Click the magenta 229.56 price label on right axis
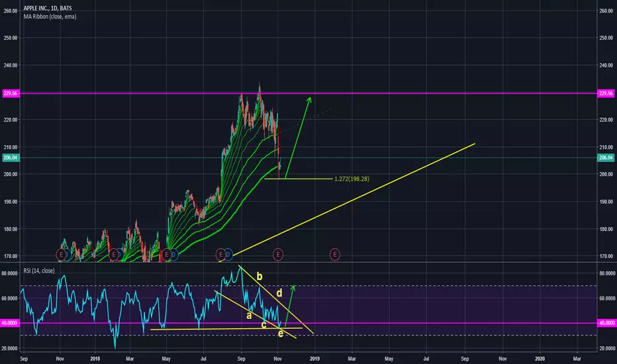Image resolution: width=617 pixels, height=364 pixels. (x=606, y=93)
